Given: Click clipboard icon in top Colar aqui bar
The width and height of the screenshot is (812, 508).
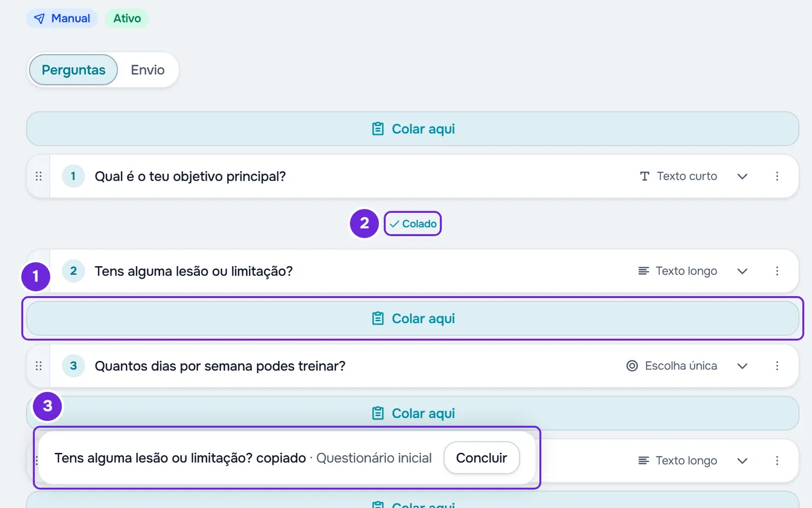Looking at the screenshot, I should (x=378, y=129).
